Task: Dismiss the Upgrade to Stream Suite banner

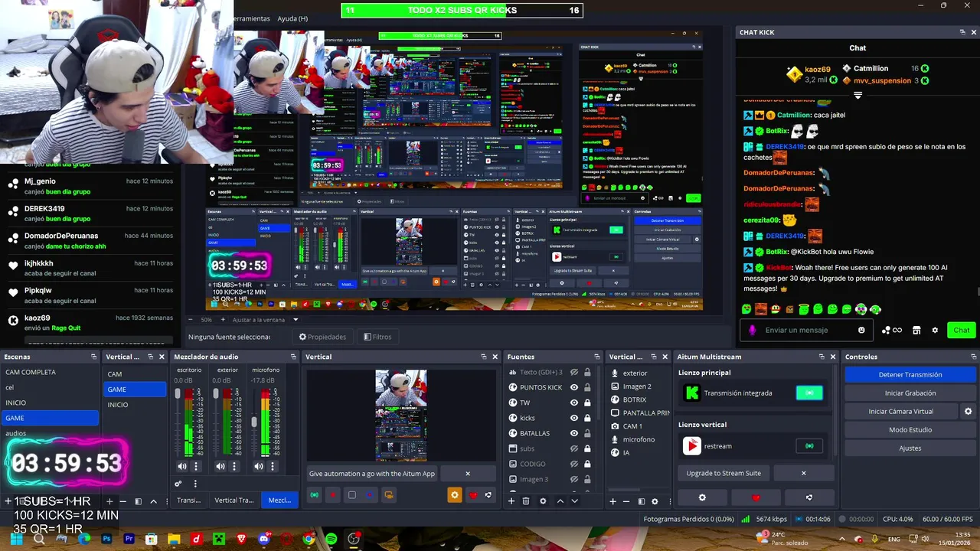Action: (x=803, y=473)
